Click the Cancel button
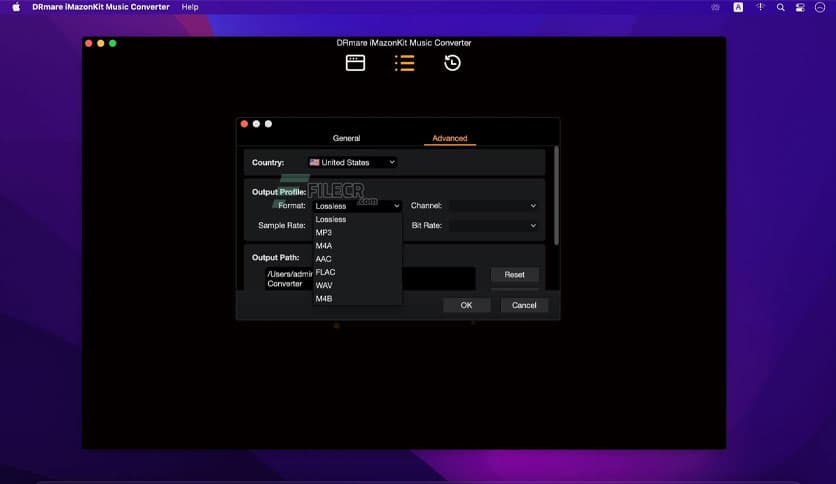Viewport: 836px width, 484px height. (x=524, y=305)
